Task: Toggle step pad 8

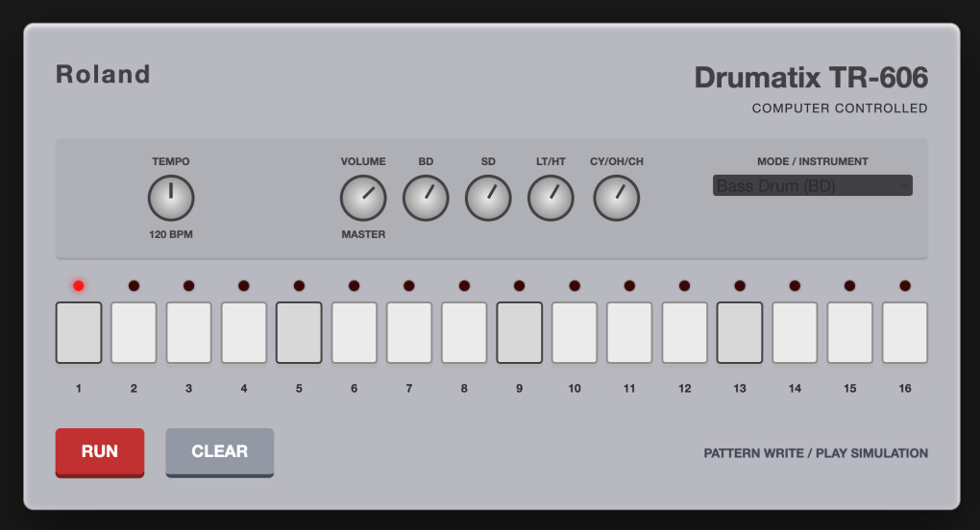Action: [464, 333]
